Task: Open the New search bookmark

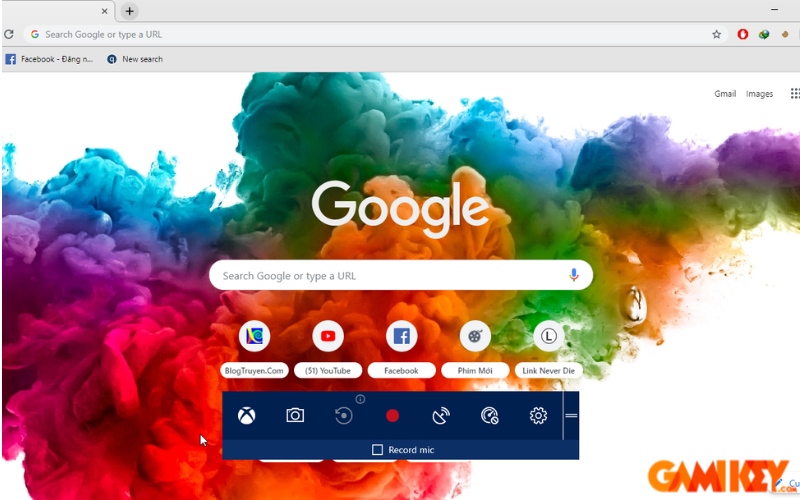Action: (x=135, y=59)
